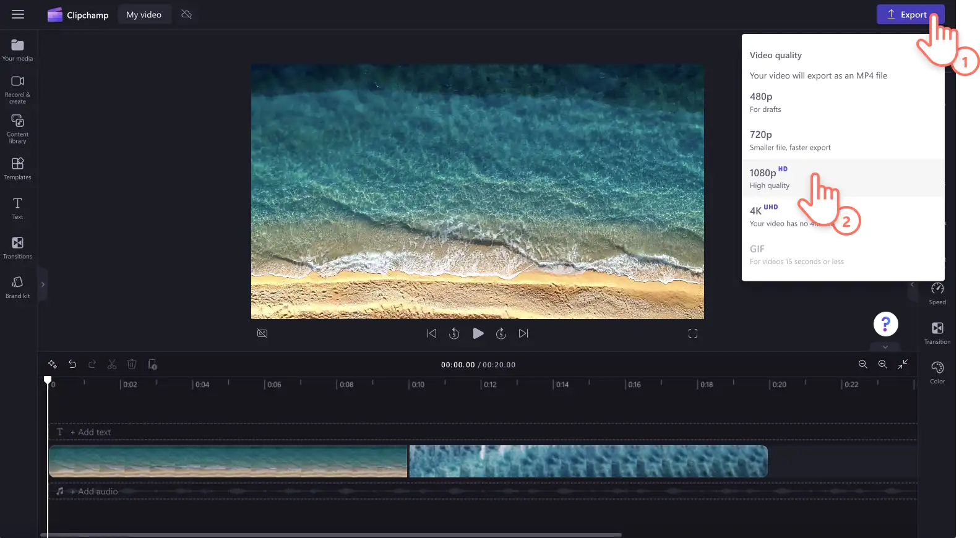Click the delete trash icon in timeline toolbar
The width and height of the screenshot is (980, 538).
coord(132,365)
